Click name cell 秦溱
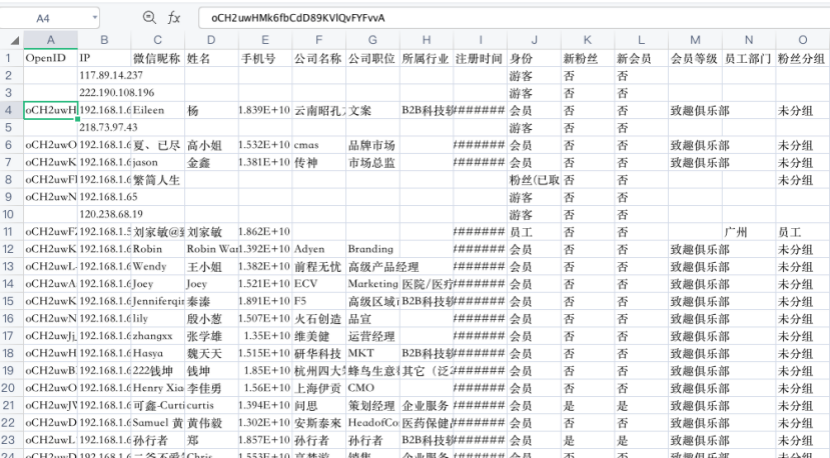Viewport: 830px width, 458px height. (212, 301)
